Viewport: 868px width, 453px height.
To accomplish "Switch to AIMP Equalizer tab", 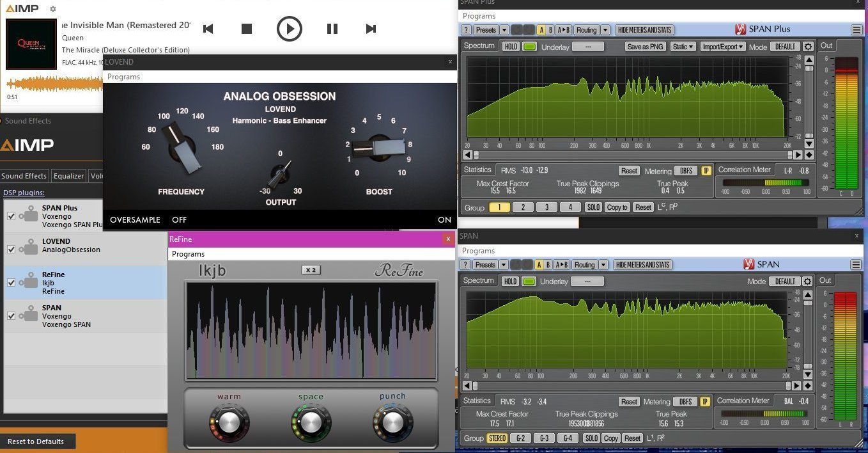I will coord(68,176).
